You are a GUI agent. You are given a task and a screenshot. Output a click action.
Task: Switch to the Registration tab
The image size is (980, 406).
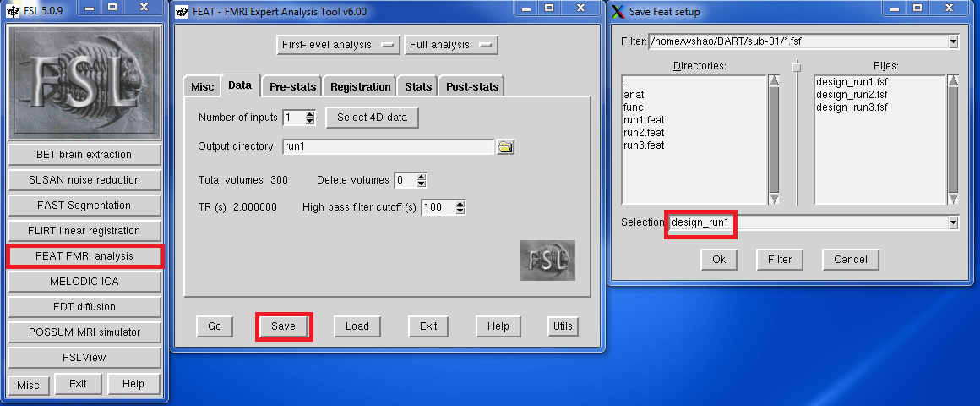click(361, 87)
